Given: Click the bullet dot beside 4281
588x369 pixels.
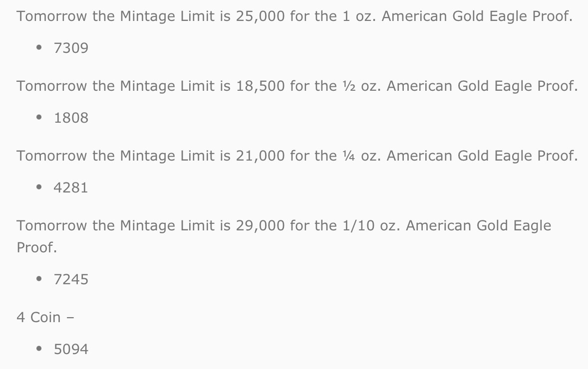Looking at the screenshot, I should (x=39, y=187).
